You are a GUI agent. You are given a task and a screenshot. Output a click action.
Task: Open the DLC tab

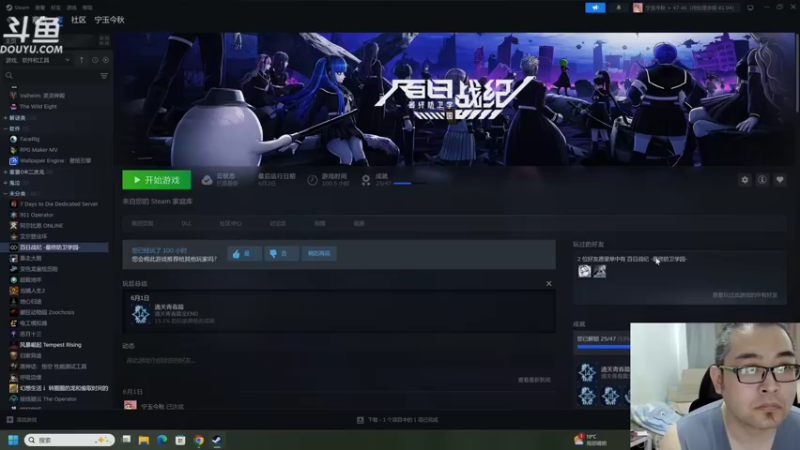(187, 223)
